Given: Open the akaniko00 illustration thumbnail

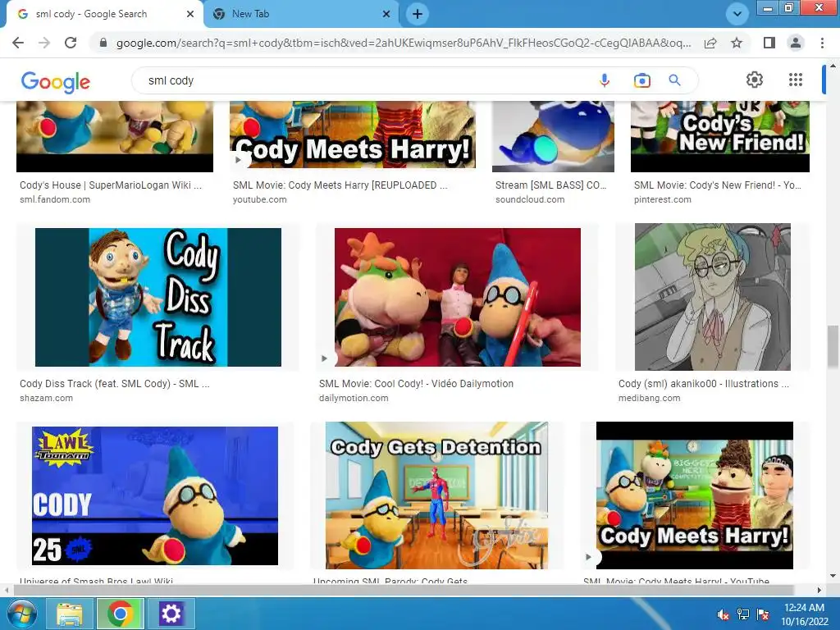Looking at the screenshot, I should (x=713, y=297).
